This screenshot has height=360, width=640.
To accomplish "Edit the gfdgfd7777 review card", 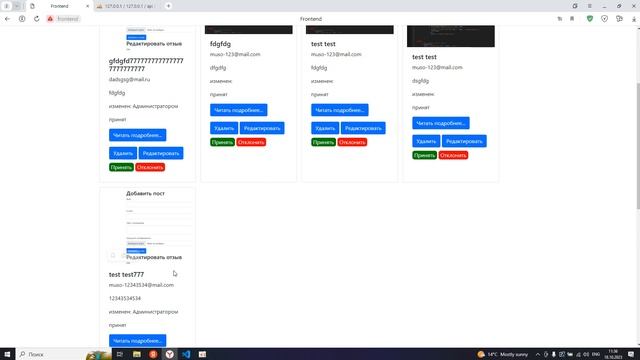I will click(161, 153).
